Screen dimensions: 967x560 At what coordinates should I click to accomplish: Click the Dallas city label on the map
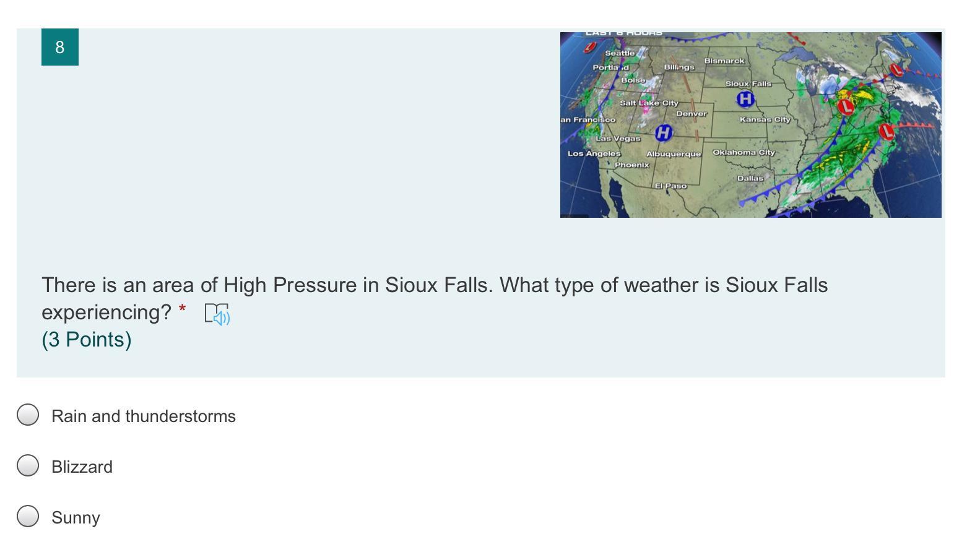pos(750,178)
